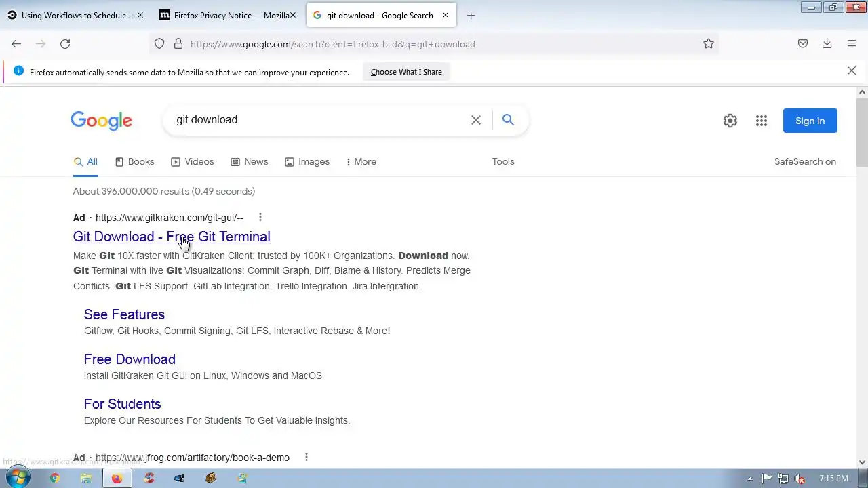Click the Firefox address bar URL
868x488 pixels.
332,44
